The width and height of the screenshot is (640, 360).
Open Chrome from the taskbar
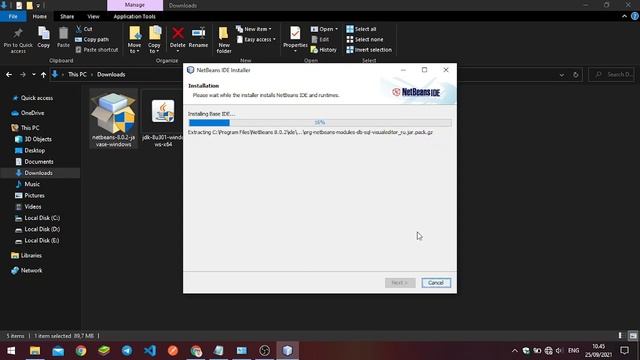(81, 351)
